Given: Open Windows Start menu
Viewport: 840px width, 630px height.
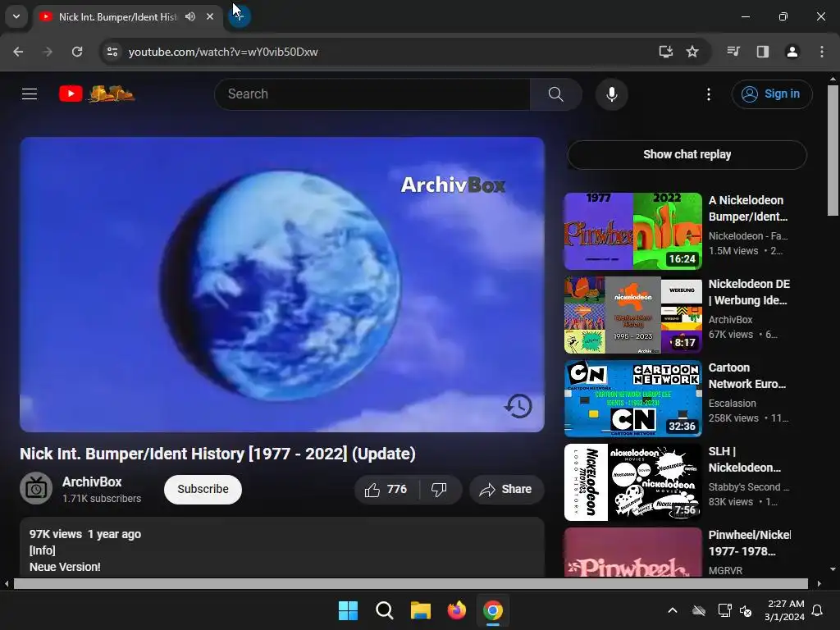Looking at the screenshot, I should click(x=348, y=610).
